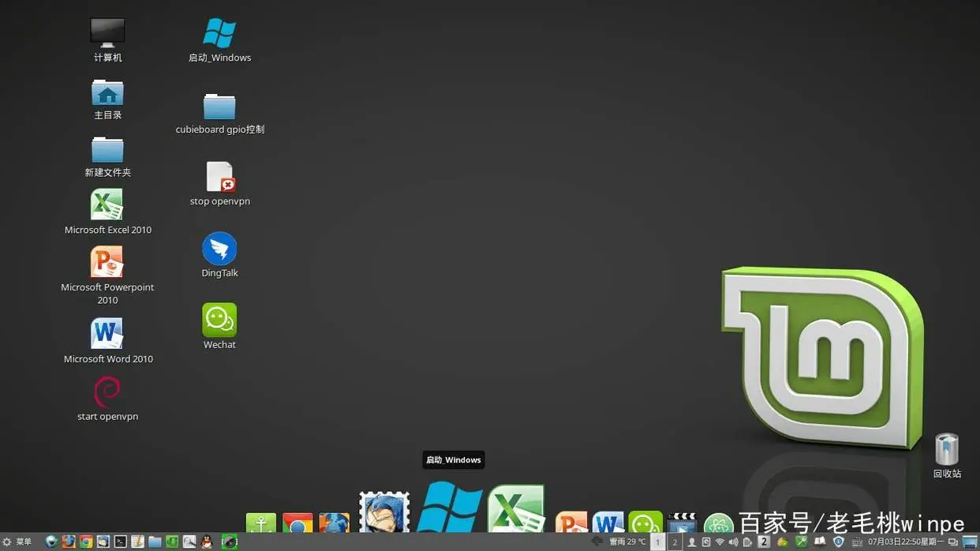Launch Microsoft Powerpoint 2010 desktop shortcut

[x=107, y=275]
